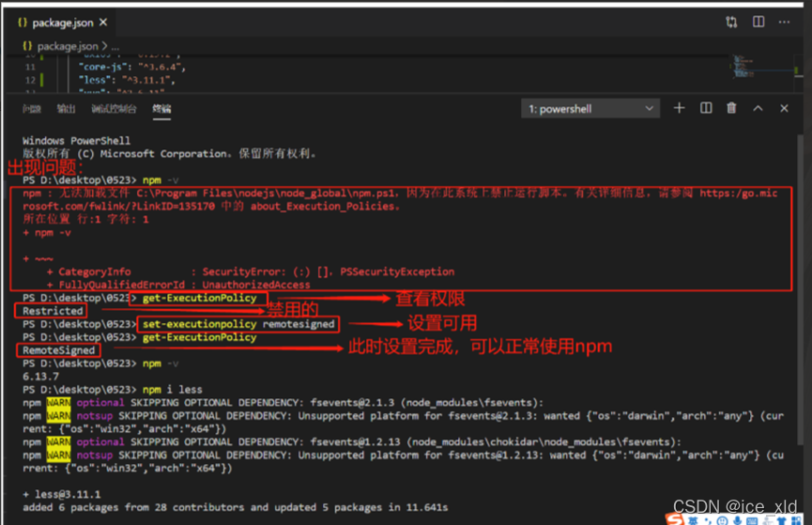Switch to the 输出 panel tab
Viewport: 812px width, 525px height.
pos(66,109)
